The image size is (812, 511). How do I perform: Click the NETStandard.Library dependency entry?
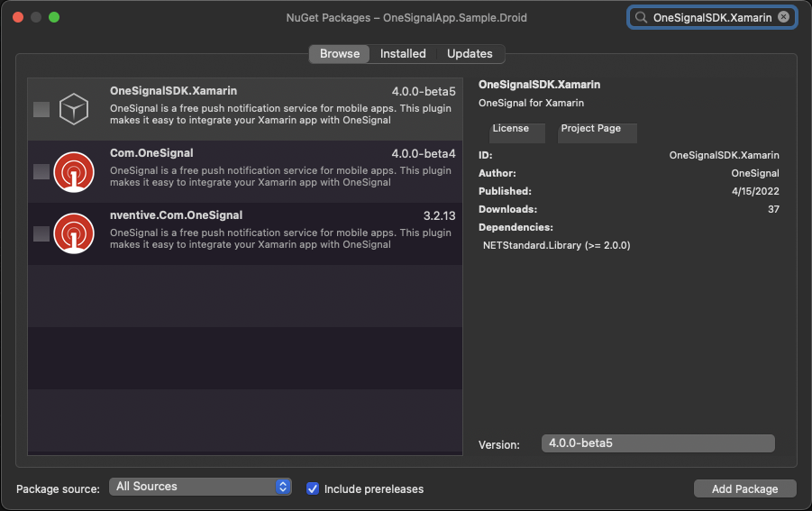point(556,245)
